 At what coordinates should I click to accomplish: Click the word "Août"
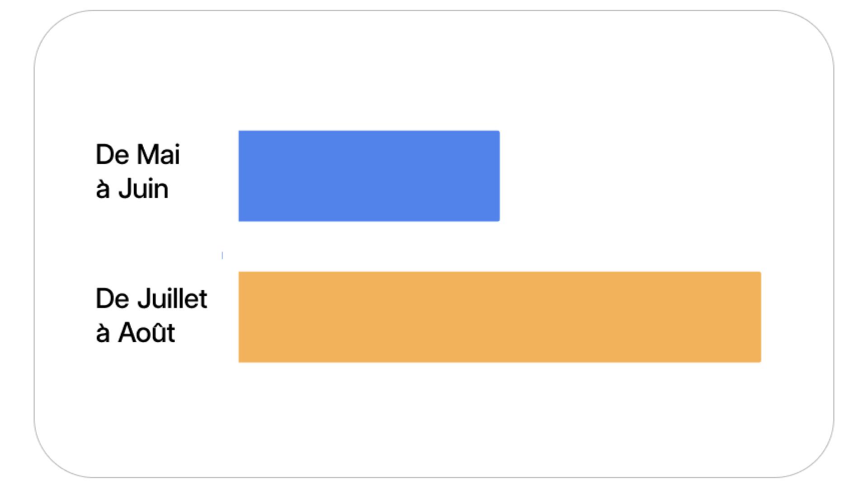pos(146,333)
